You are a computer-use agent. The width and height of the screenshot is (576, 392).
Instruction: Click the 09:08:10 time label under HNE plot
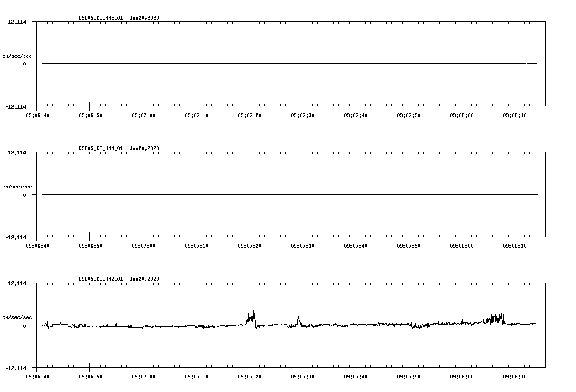click(x=514, y=115)
